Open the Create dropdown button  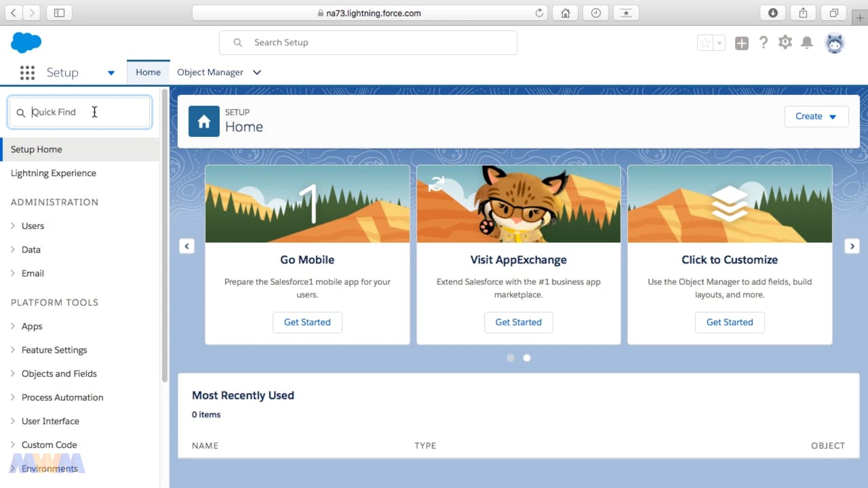click(x=816, y=117)
